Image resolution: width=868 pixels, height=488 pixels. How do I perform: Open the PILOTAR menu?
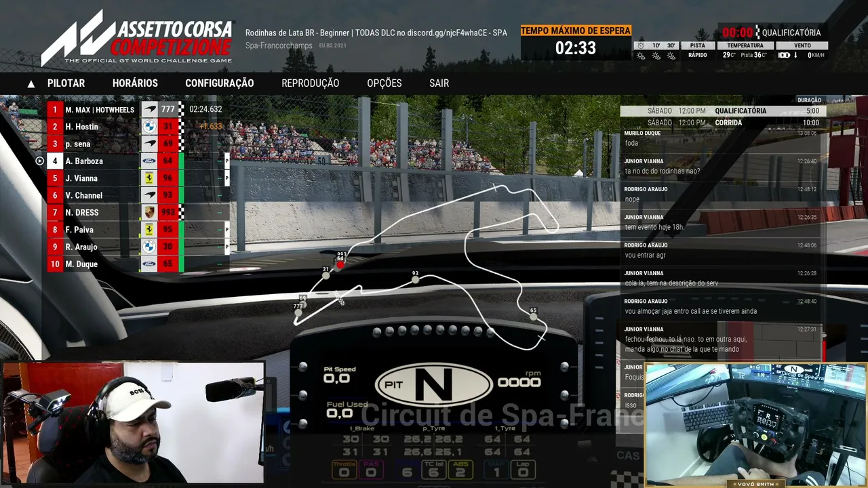[x=66, y=83]
